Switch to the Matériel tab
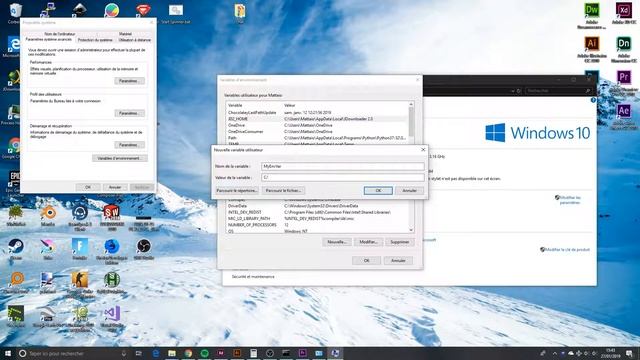The image size is (640, 360). [x=125, y=34]
